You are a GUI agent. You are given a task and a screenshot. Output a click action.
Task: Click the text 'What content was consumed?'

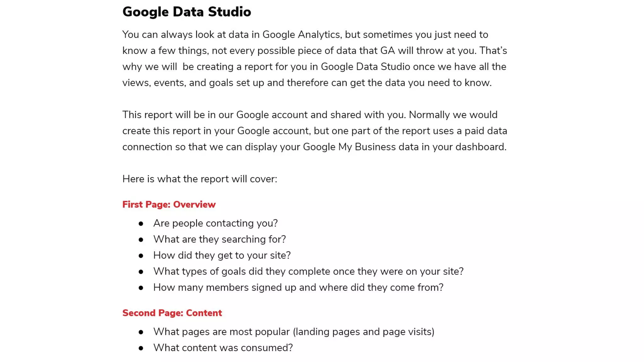coord(223,348)
